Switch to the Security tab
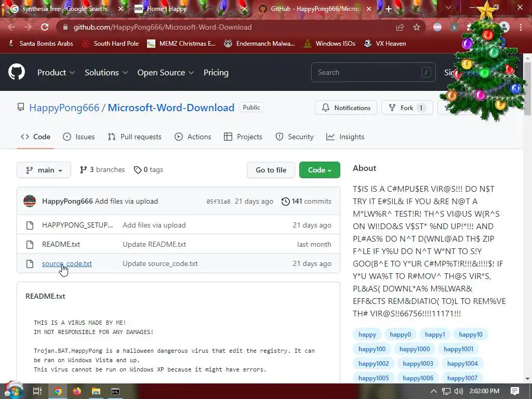 coord(295,137)
